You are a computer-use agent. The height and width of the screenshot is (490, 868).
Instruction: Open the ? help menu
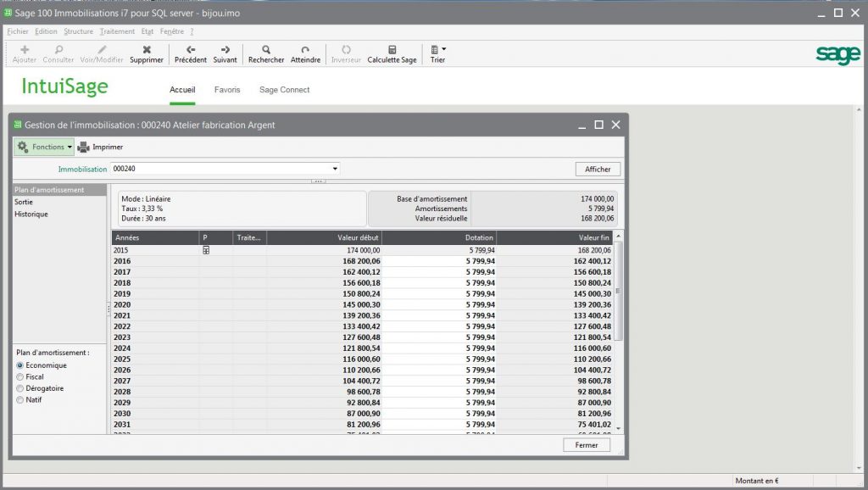coord(192,31)
